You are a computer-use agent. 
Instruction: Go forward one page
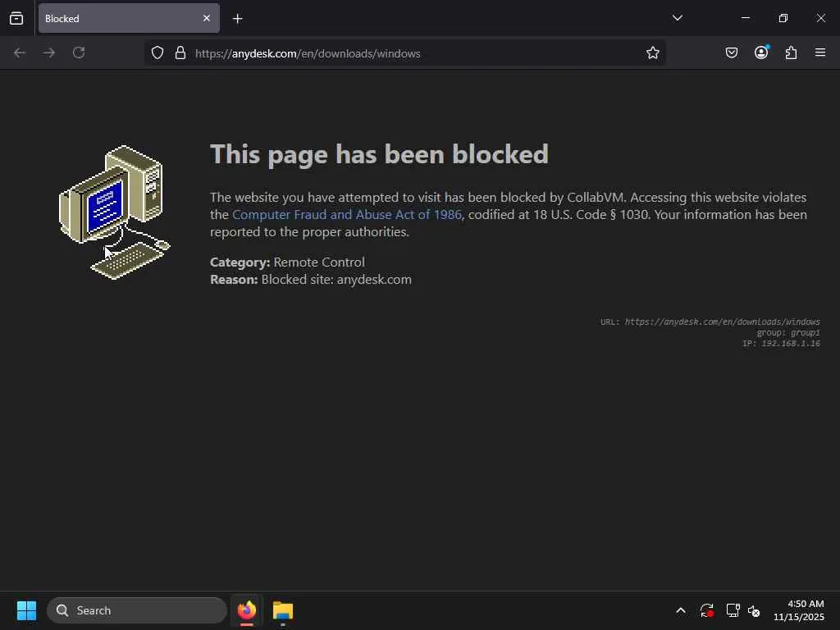point(48,52)
